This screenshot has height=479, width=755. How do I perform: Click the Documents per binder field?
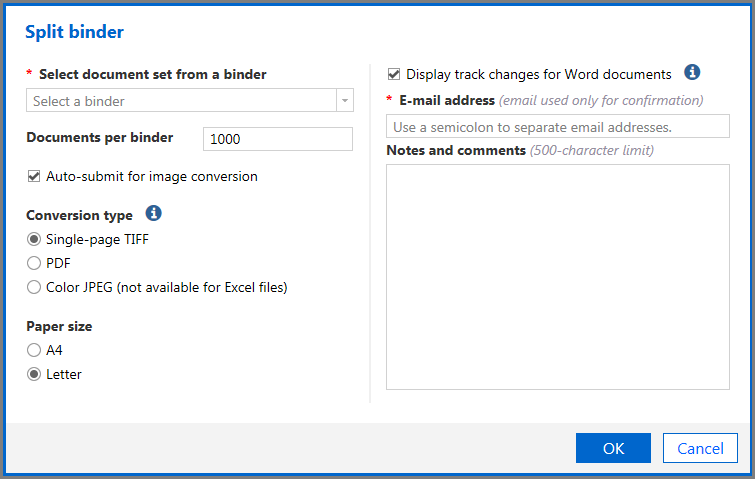click(x=278, y=139)
